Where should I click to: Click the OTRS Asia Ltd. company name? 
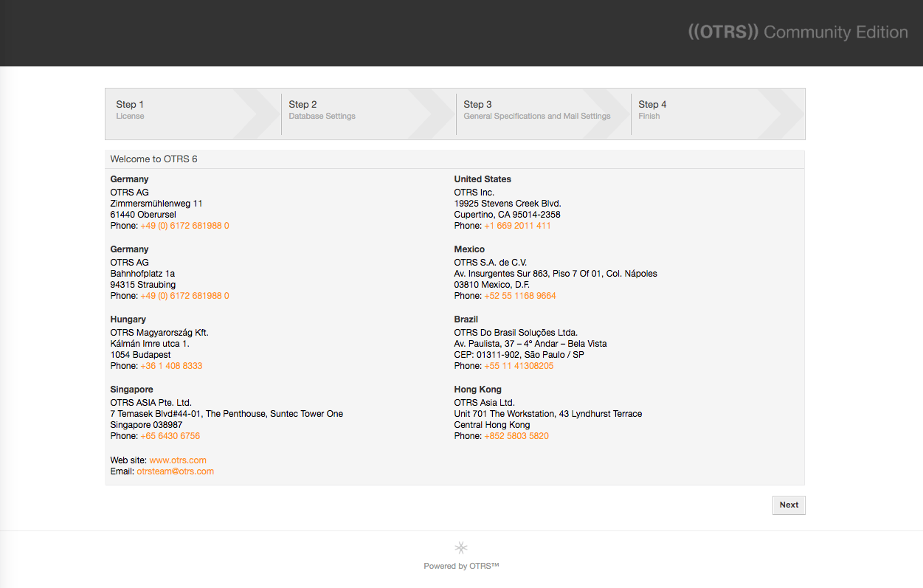coord(485,403)
